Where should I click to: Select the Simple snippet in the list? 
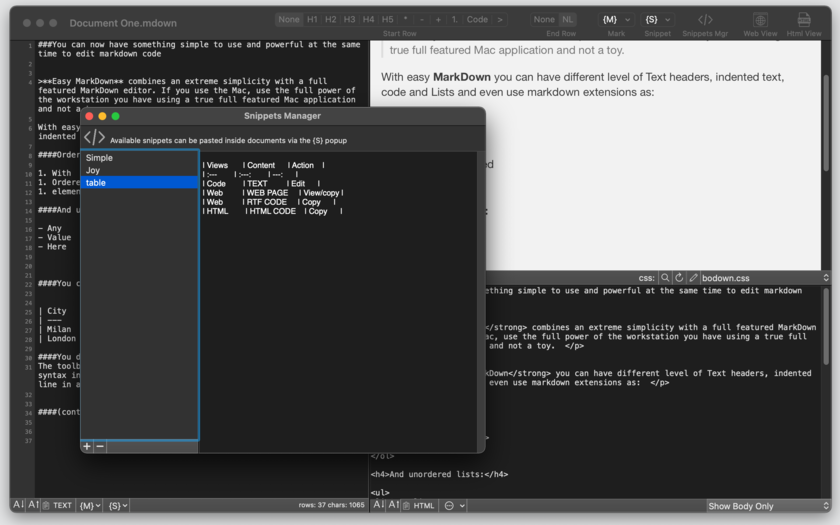(140, 158)
